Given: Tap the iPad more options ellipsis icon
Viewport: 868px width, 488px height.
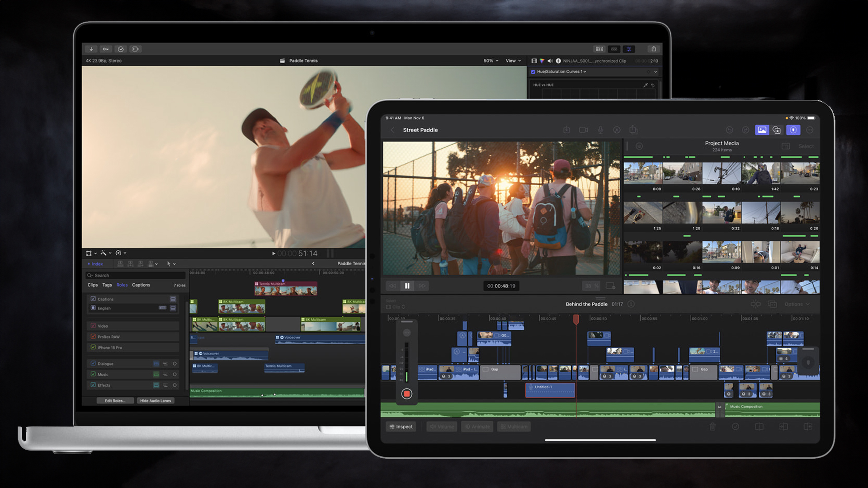Looking at the screenshot, I should (x=810, y=130).
